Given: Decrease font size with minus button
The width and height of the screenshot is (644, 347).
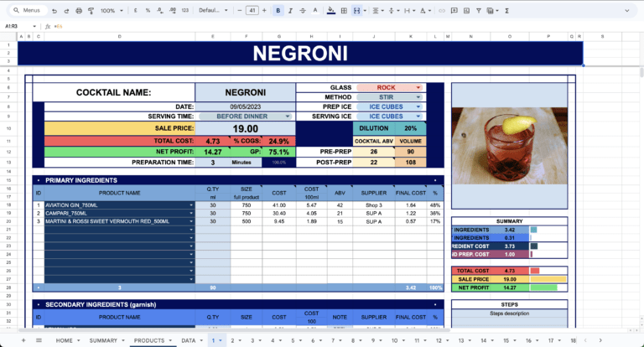Looking at the screenshot, I should pos(240,11).
